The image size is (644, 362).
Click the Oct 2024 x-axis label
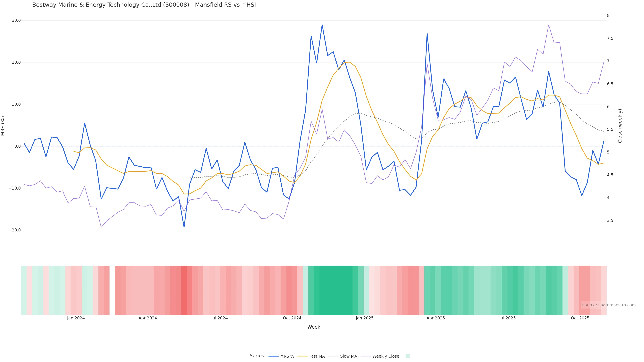pos(292,318)
